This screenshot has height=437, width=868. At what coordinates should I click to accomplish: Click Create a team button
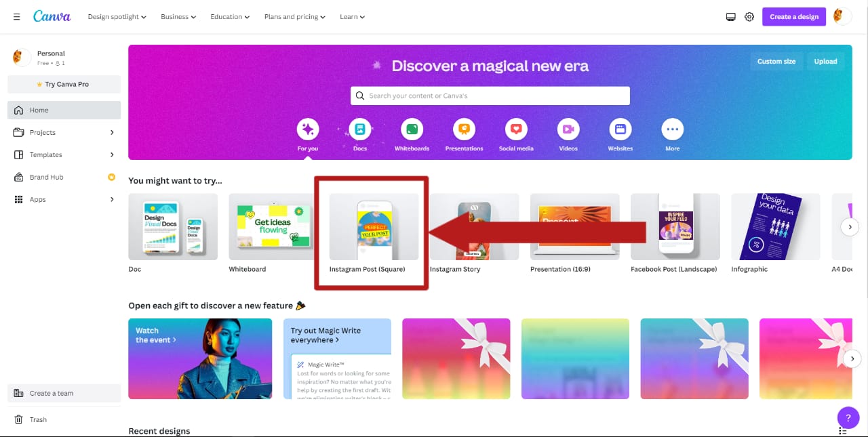tap(64, 393)
